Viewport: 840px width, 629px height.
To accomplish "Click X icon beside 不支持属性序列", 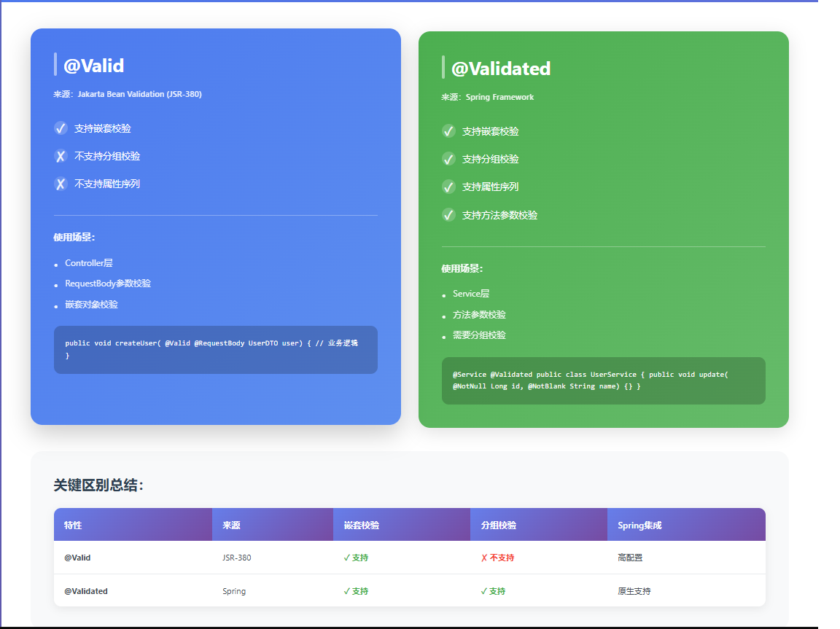I will [61, 184].
